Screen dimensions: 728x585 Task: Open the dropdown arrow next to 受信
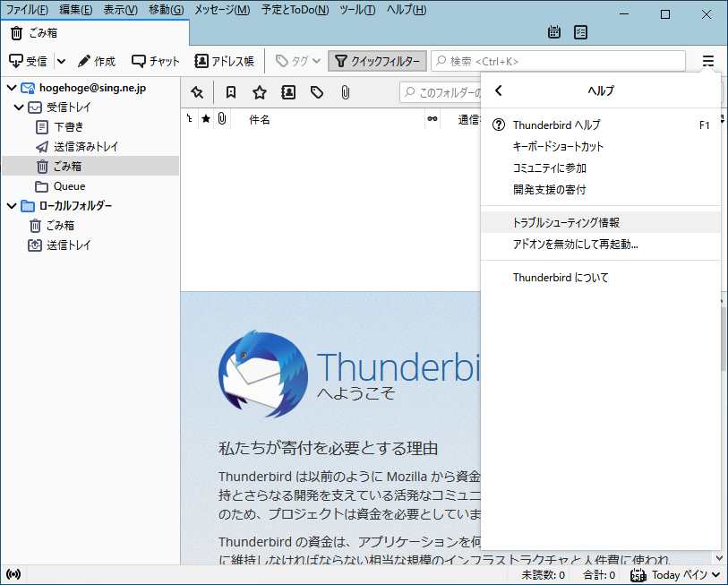pyautogui.click(x=61, y=61)
